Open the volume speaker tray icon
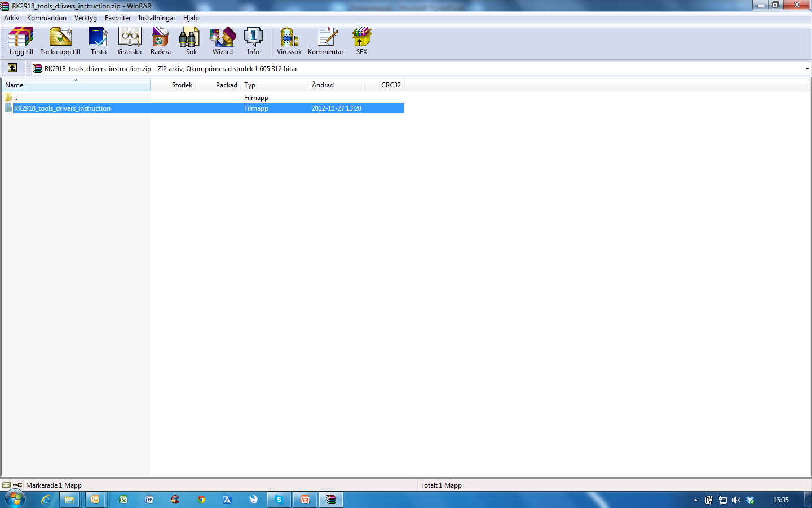The height and width of the screenshot is (508, 812). click(x=736, y=500)
